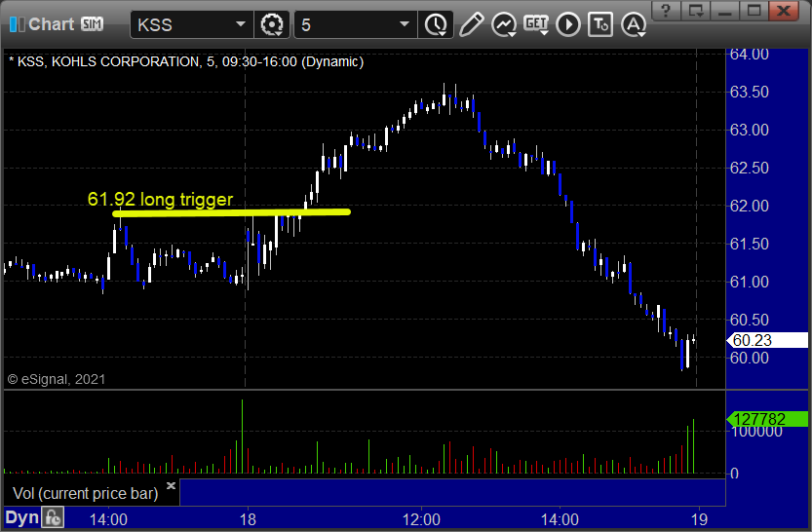Open the window options dropdown icon
The height and width of the screenshot is (532, 812).
coord(695,11)
